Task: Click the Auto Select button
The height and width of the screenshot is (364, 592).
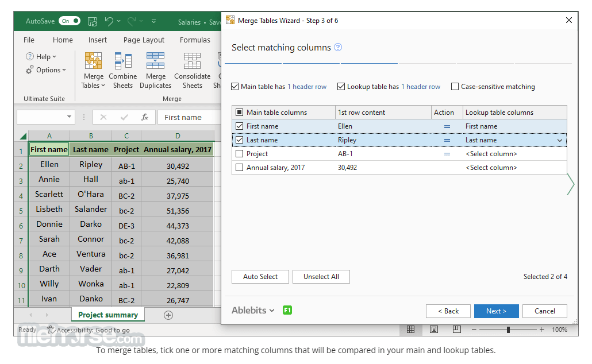Action: click(260, 277)
